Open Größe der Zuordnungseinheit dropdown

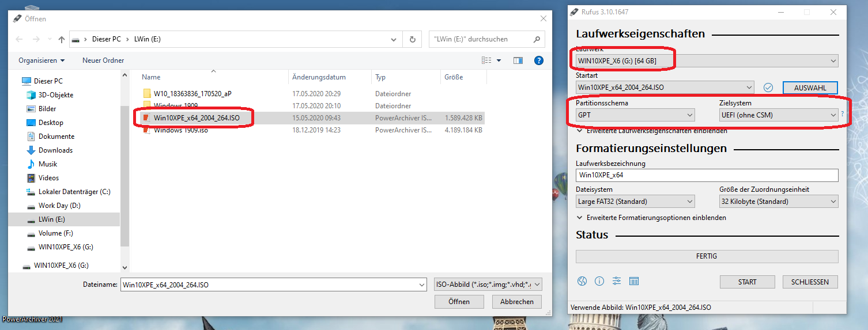coord(778,202)
